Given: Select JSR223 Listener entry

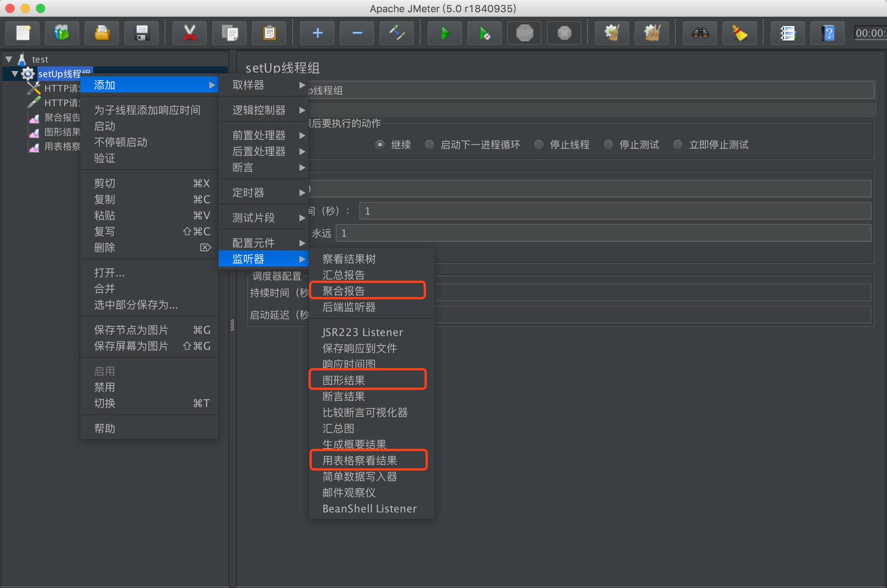Looking at the screenshot, I should click(371, 332).
